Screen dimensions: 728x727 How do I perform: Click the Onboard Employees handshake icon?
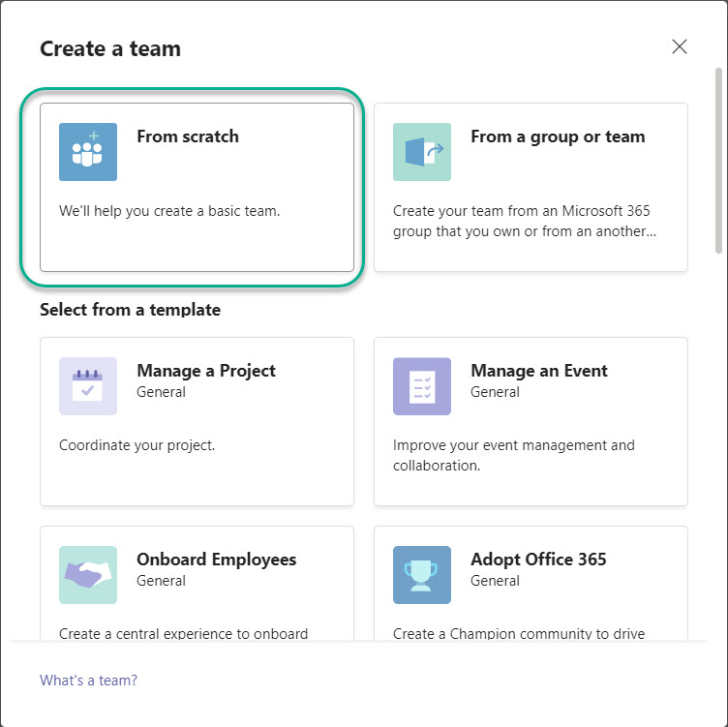pos(88,575)
